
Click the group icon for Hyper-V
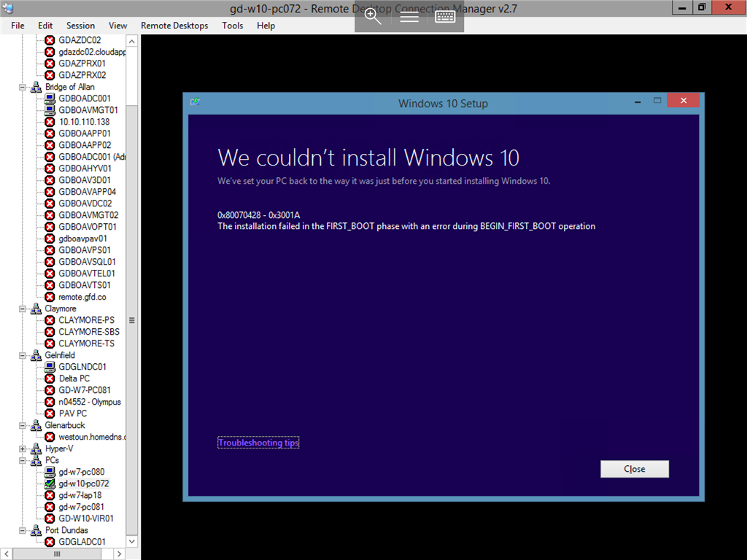tap(36, 448)
